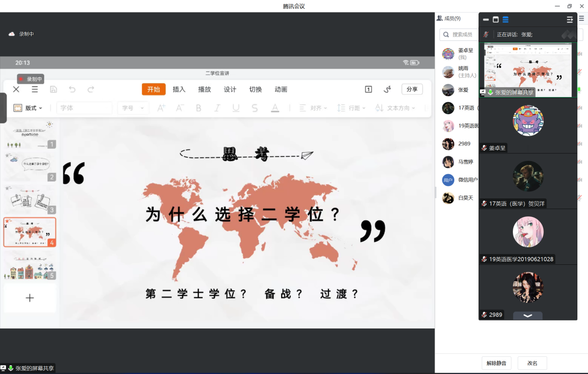Open the 版式 layout dropdown
This screenshot has width=588, height=374.
28,108
